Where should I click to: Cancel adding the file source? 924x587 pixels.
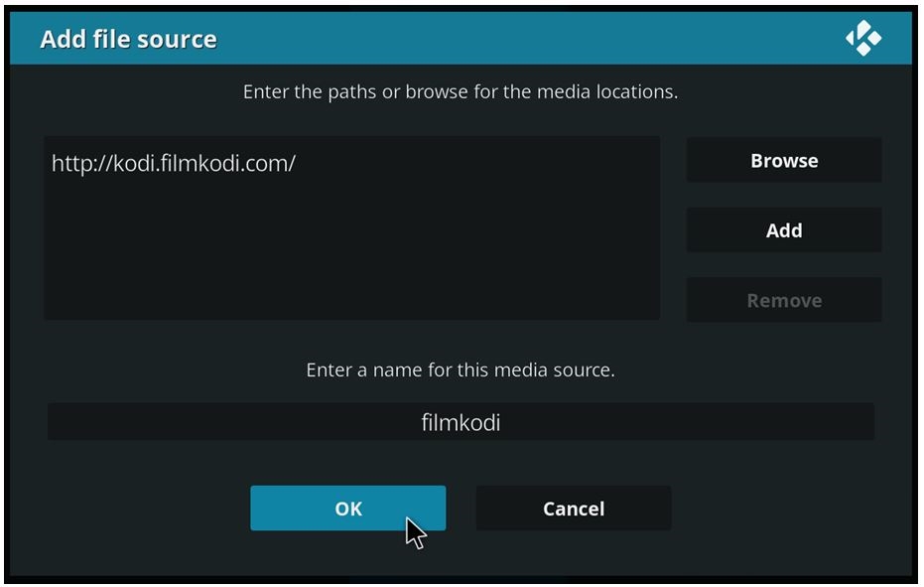[x=574, y=508]
